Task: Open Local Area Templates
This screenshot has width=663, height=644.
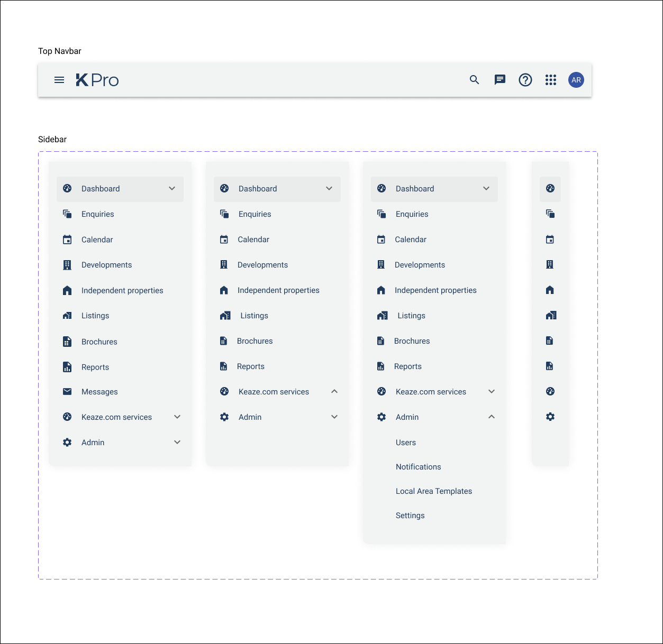Action: [434, 491]
